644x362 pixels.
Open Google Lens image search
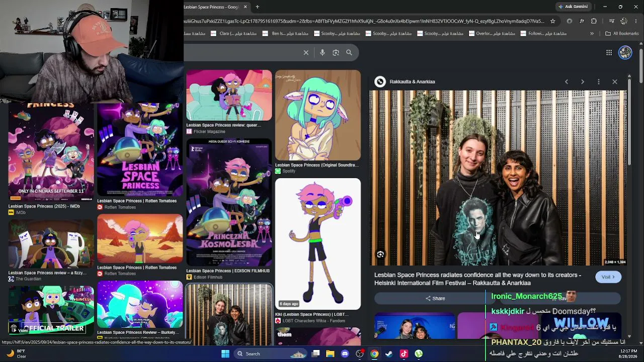tap(336, 52)
